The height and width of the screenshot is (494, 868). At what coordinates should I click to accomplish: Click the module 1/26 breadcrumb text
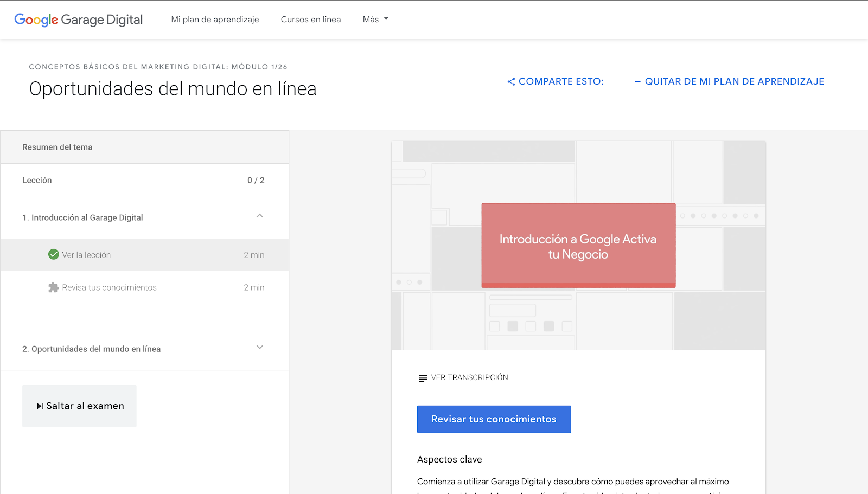(x=158, y=67)
